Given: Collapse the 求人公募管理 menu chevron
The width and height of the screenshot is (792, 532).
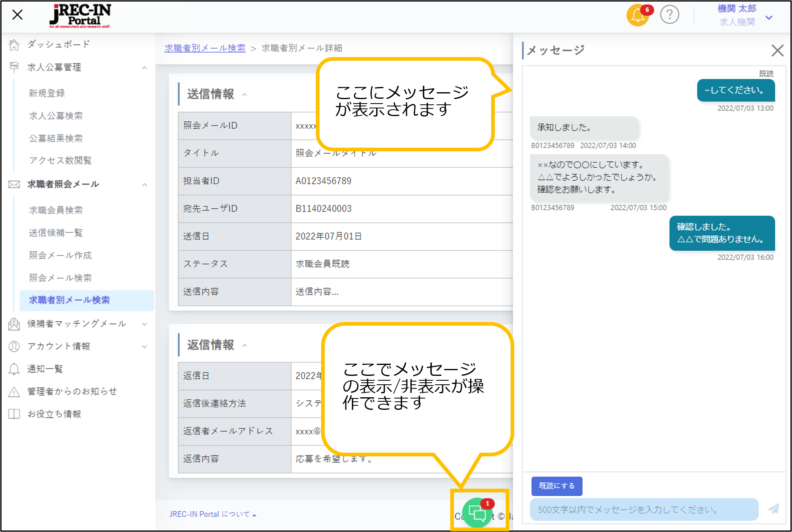Looking at the screenshot, I should [145, 68].
